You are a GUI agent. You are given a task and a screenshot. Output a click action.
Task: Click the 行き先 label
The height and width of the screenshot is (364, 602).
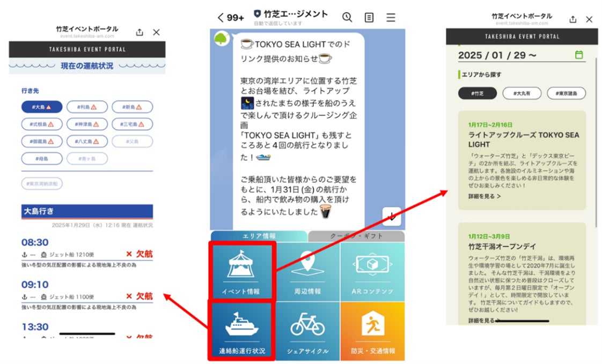pyautogui.click(x=30, y=91)
